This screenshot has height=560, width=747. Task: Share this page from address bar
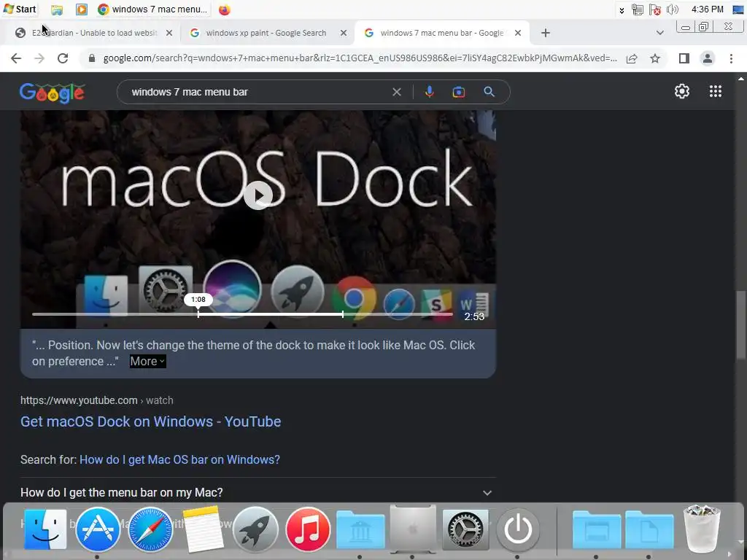632,58
